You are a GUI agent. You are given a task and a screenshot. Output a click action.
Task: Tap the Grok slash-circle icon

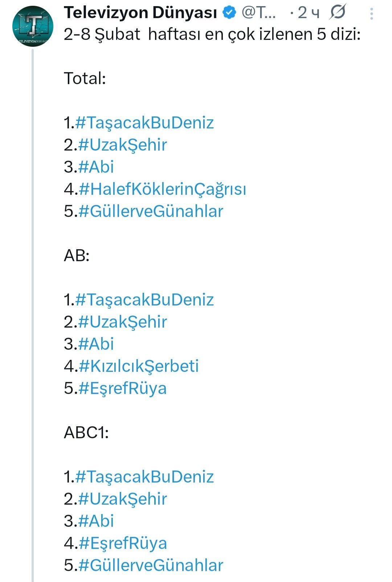coord(338,12)
